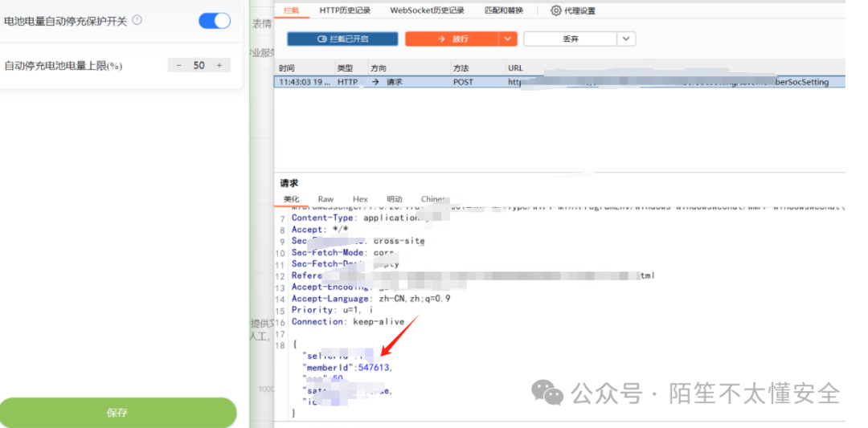Image resolution: width=868 pixels, height=428 pixels.
Task: Expand the 丢弃 dropdown arrow
Action: pyautogui.click(x=626, y=39)
